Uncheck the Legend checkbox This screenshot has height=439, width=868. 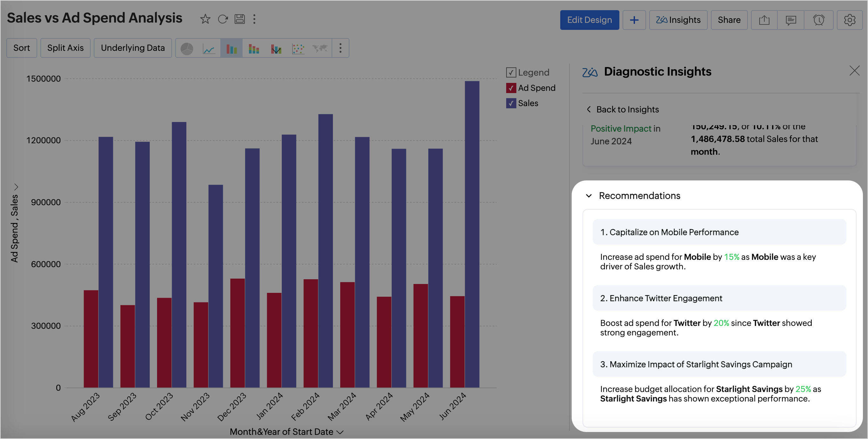(511, 72)
